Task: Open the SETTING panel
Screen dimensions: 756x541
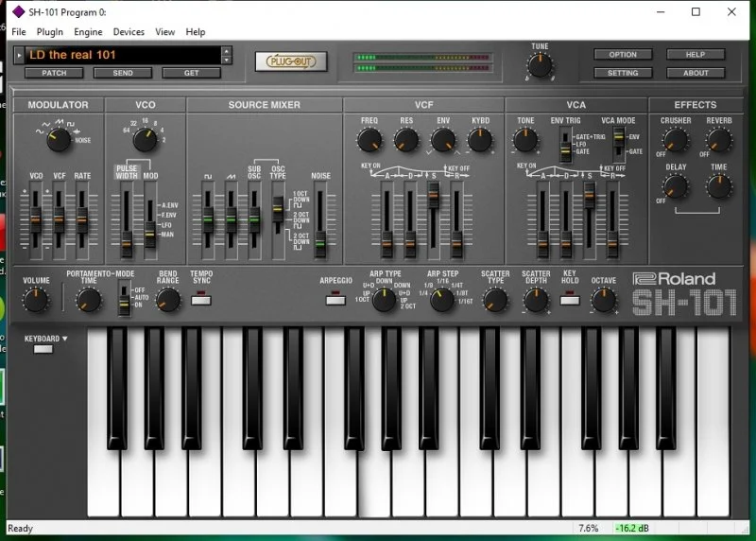Action: [623, 73]
